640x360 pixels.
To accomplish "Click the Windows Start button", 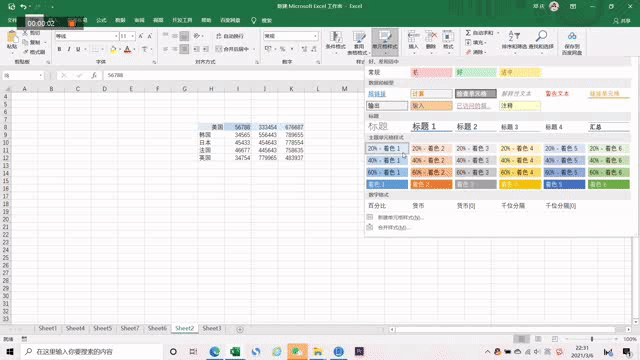I will coord(10,351).
